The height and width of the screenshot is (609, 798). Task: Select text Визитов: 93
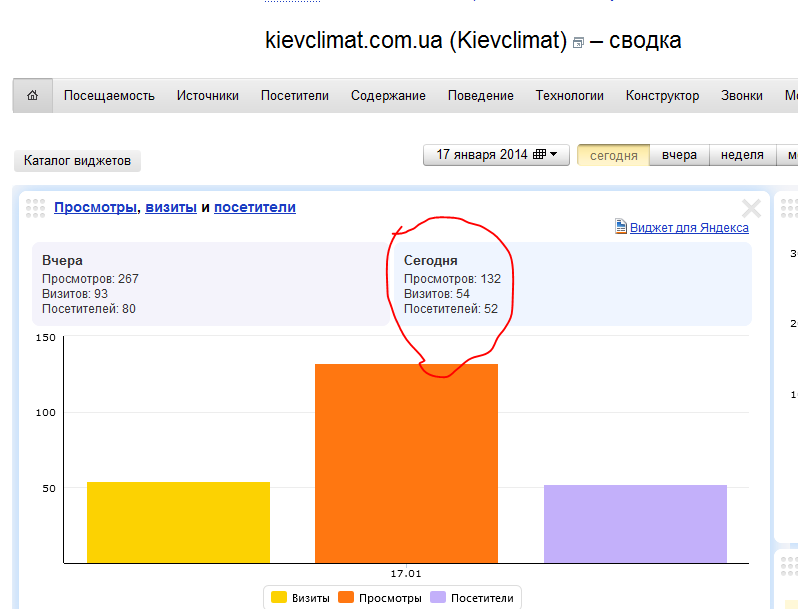pyautogui.click(x=75, y=294)
